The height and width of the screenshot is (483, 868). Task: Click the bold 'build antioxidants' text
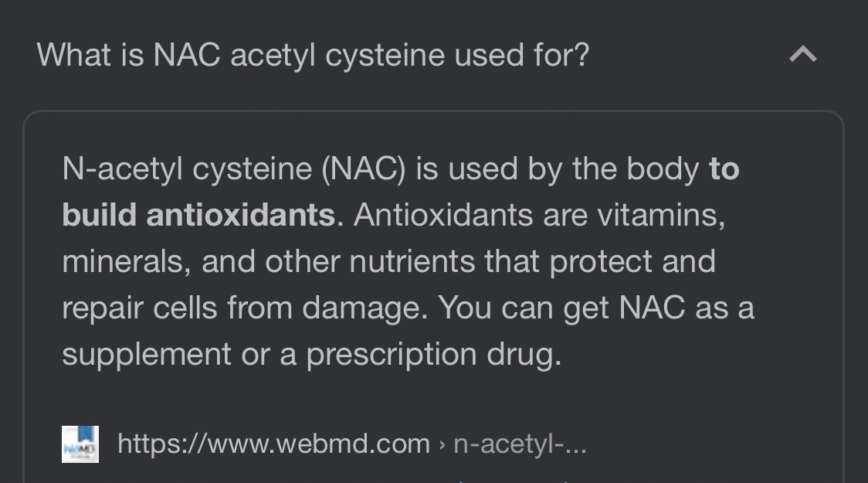(198, 215)
